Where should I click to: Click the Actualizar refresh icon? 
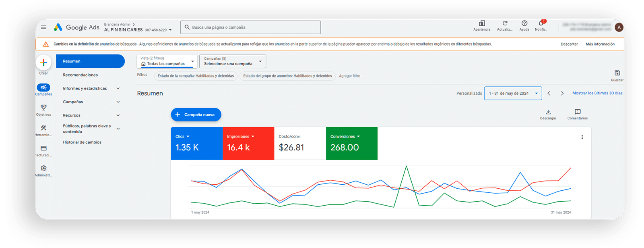(505, 24)
